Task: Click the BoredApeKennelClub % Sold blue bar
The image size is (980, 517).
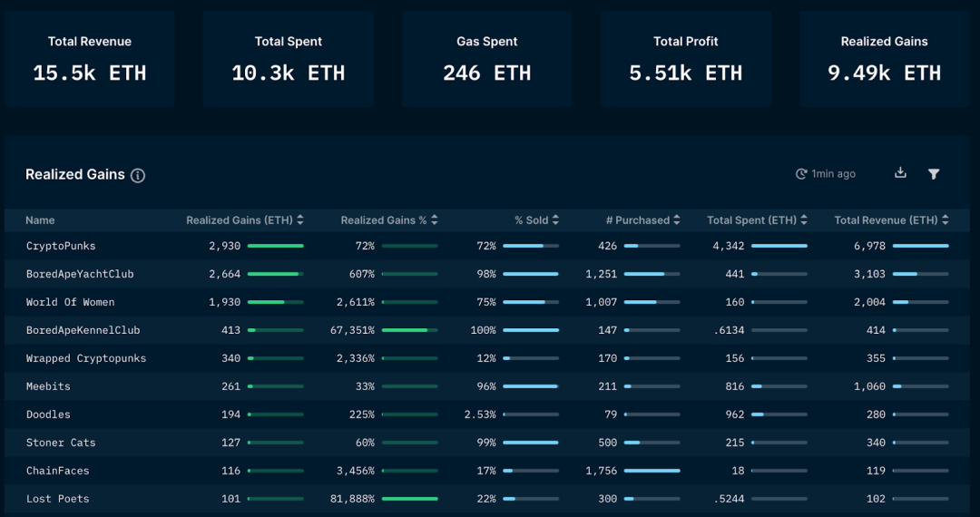Action: pyautogui.click(x=531, y=330)
